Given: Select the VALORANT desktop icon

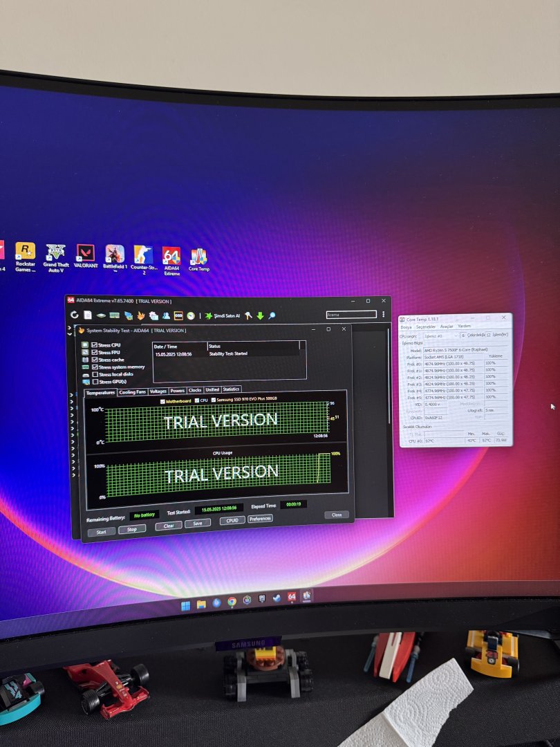Looking at the screenshot, I should click(x=86, y=257).
